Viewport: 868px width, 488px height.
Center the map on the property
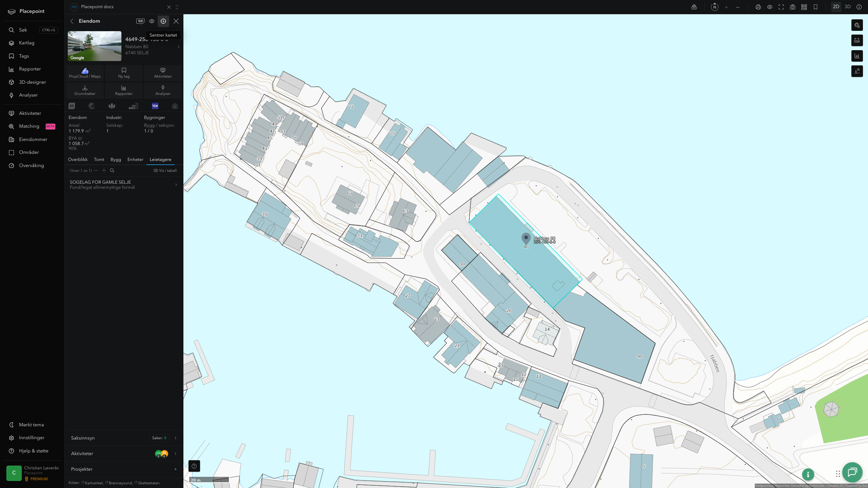click(x=163, y=21)
